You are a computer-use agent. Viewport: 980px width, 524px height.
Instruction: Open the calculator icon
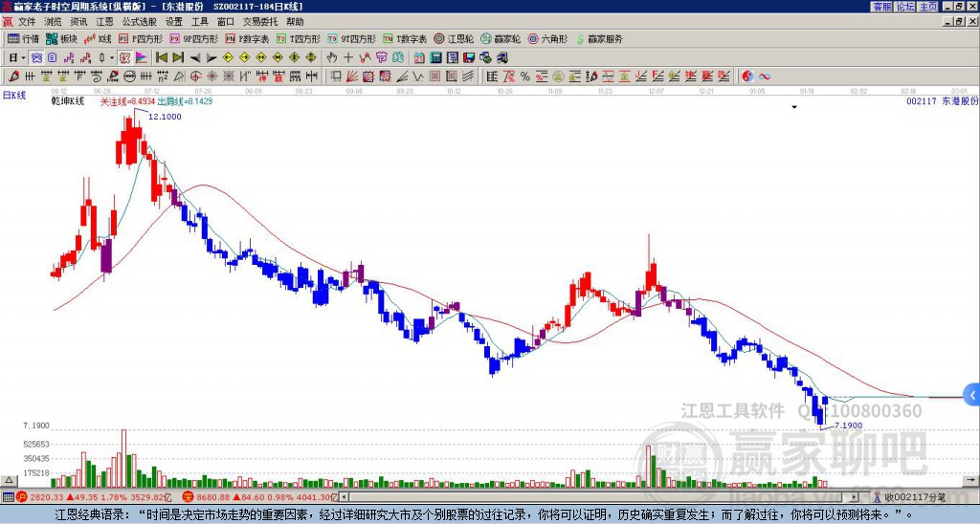tap(435, 58)
